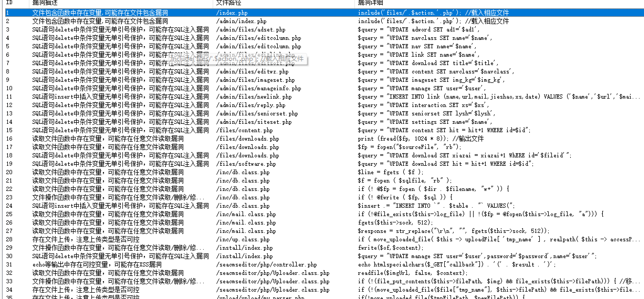Viewport: 644px width, 299px height.
Task: Click the 'readfile($imgUrl, false, $context)' detail
Action: coord(413,273)
